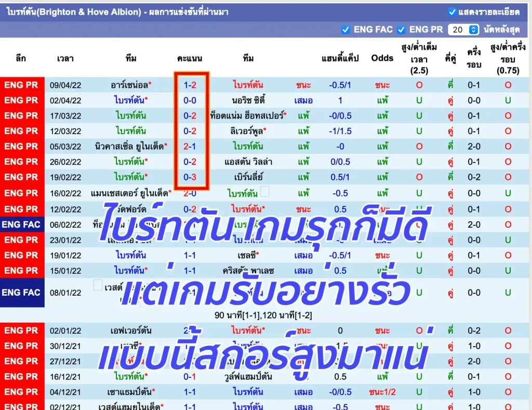Uncheck the ENG FAC league filter
This screenshot has width=532, height=410.
345,30
